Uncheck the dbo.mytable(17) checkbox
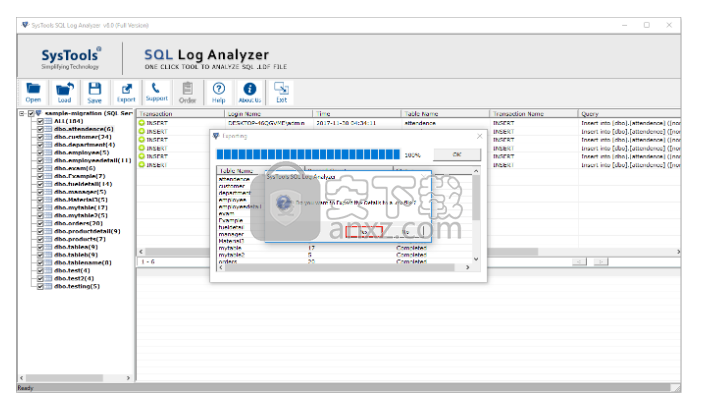This screenshot has height=405, width=717. click(40, 208)
